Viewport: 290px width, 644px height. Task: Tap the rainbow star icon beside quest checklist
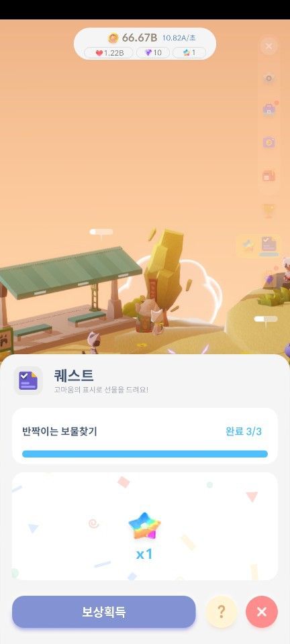[248, 246]
